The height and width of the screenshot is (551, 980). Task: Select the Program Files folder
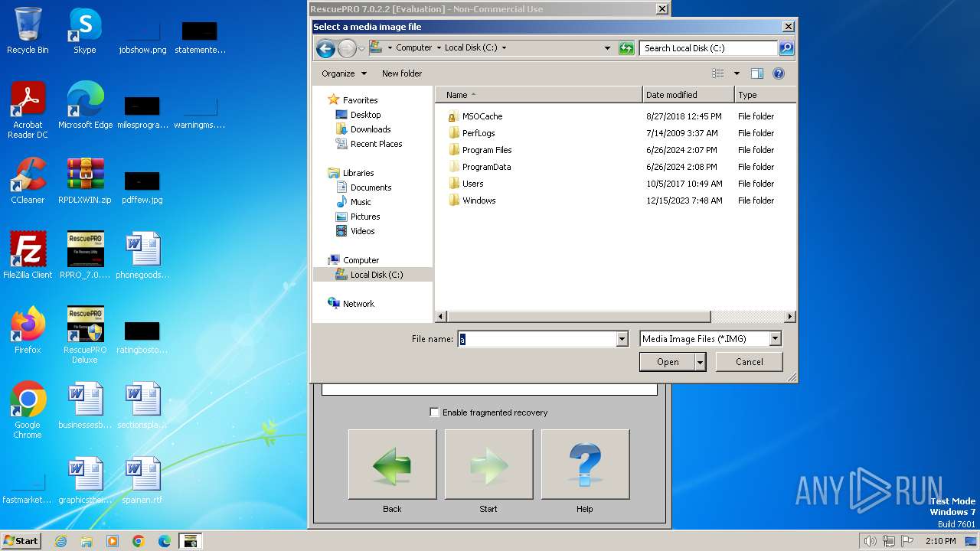487,150
